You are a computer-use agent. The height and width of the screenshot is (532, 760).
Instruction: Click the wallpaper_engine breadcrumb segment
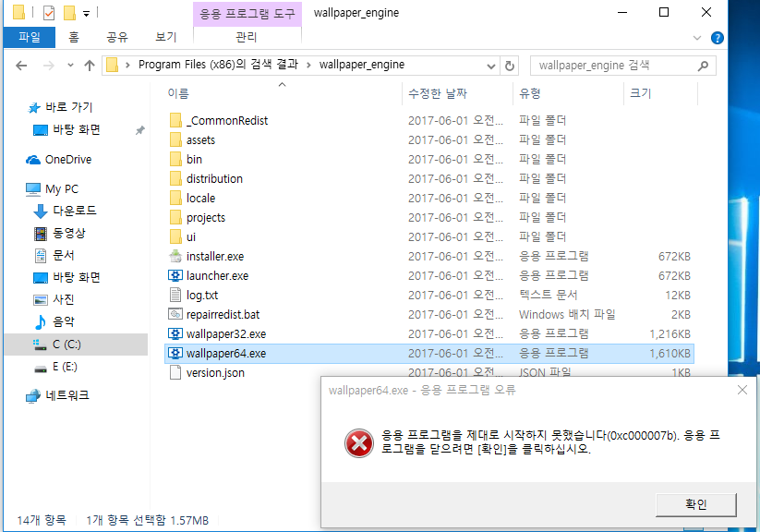[362, 65]
